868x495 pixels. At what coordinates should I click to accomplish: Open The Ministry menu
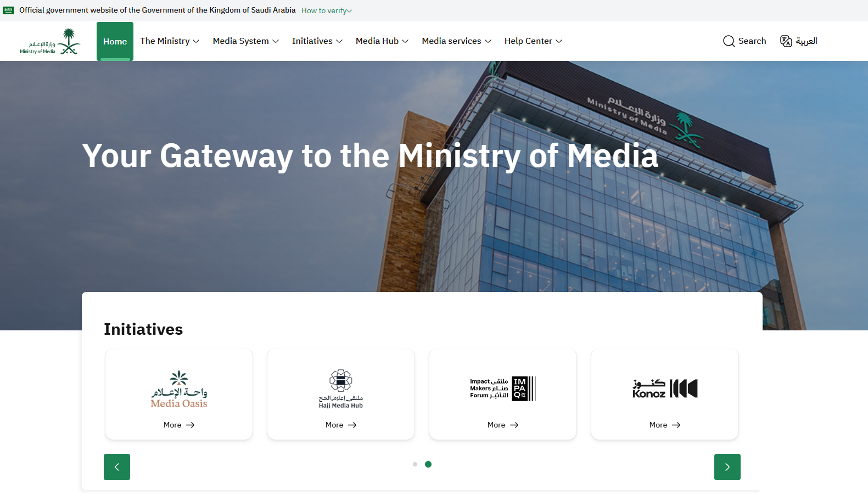click(170, 41)
